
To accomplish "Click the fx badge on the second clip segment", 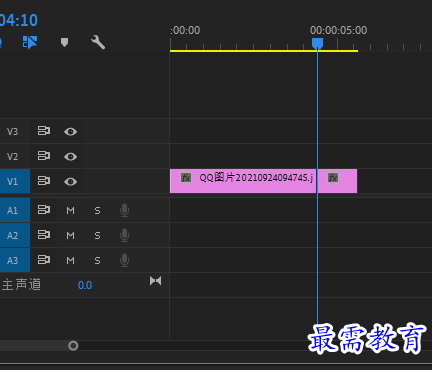I will click(333, 178).
